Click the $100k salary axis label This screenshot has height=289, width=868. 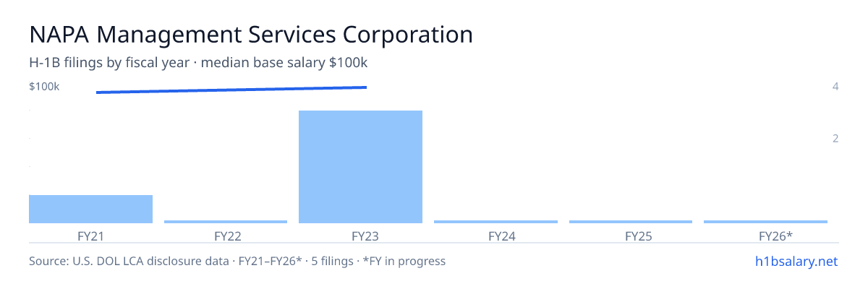44,87
